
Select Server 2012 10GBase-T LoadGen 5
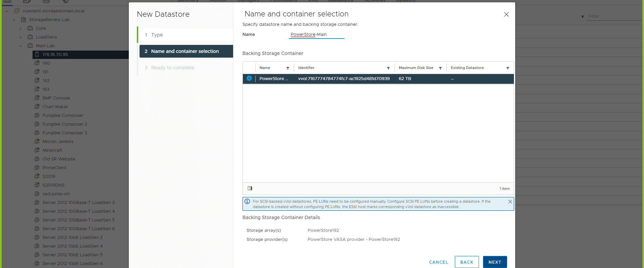pyautogui.click(x=78, y=220)
